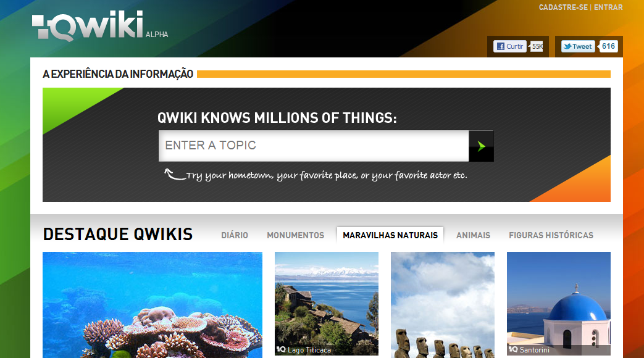Switch to the MONUMENTOS tab
The width and height of the screenshot is (644, 358).
pyautogui.click(x=295, y=235)
